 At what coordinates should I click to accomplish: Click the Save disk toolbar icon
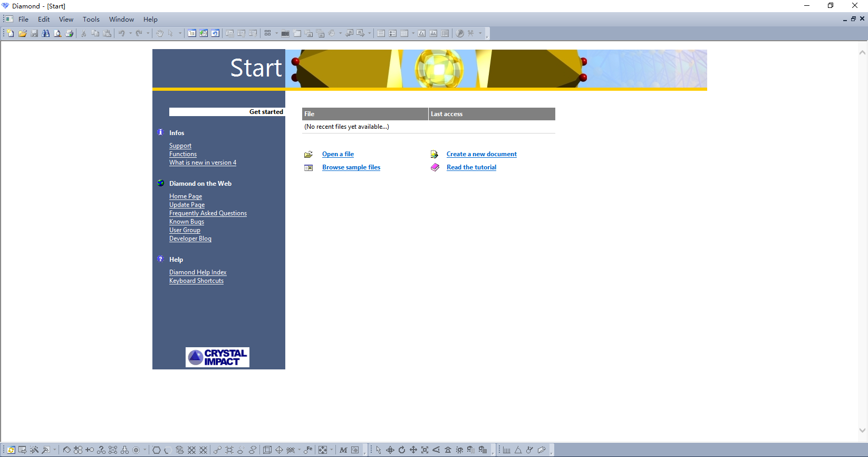tap(34, 33)
